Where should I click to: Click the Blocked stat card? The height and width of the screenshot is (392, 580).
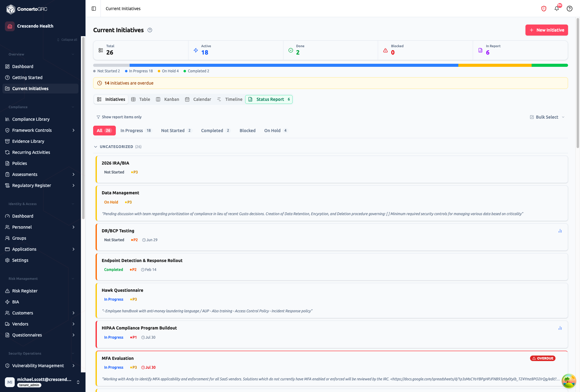coord(425,50)
